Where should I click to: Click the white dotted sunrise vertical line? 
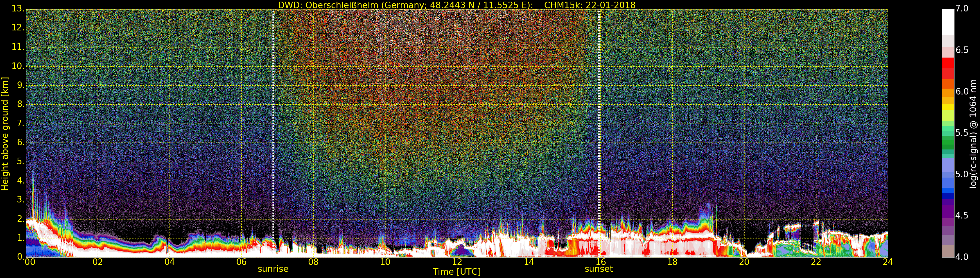point(273,114)
